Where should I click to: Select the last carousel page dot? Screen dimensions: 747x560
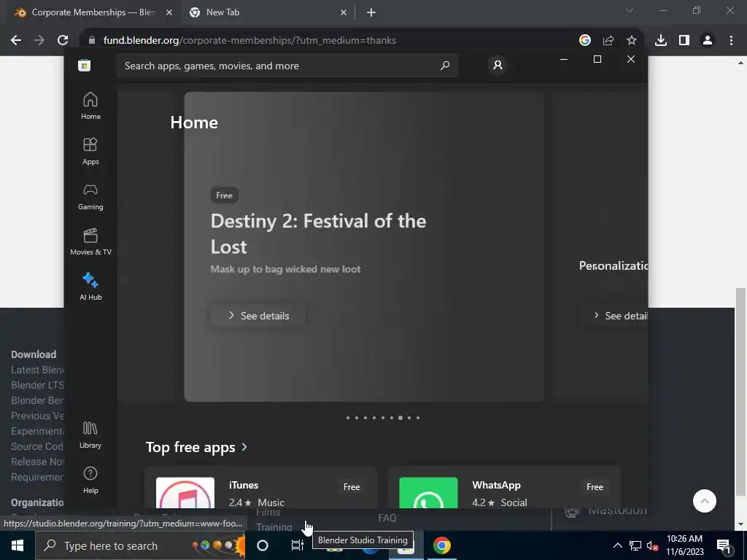tap(418, 418)
